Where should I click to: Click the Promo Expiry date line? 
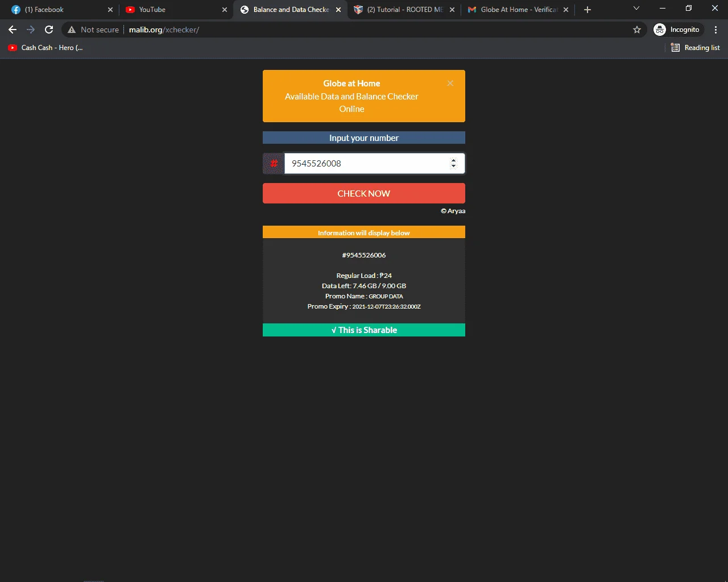pos(364,306)
